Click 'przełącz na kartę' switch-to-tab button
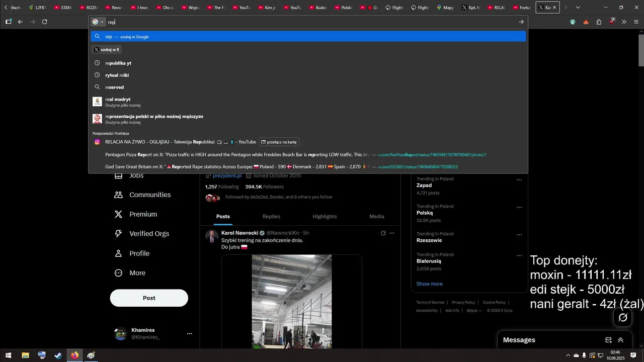644x362 pixels. point(279,142)
